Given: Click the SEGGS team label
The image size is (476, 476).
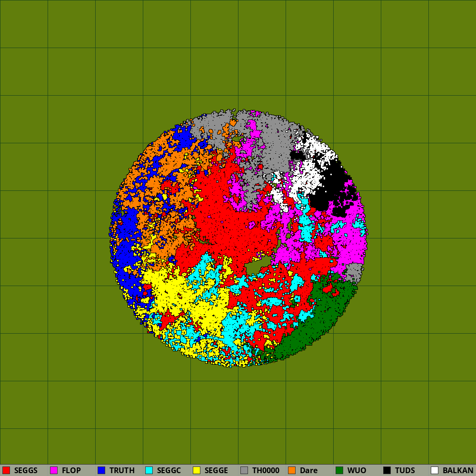Looking at the screenshot, I should (x=26, y=470).
